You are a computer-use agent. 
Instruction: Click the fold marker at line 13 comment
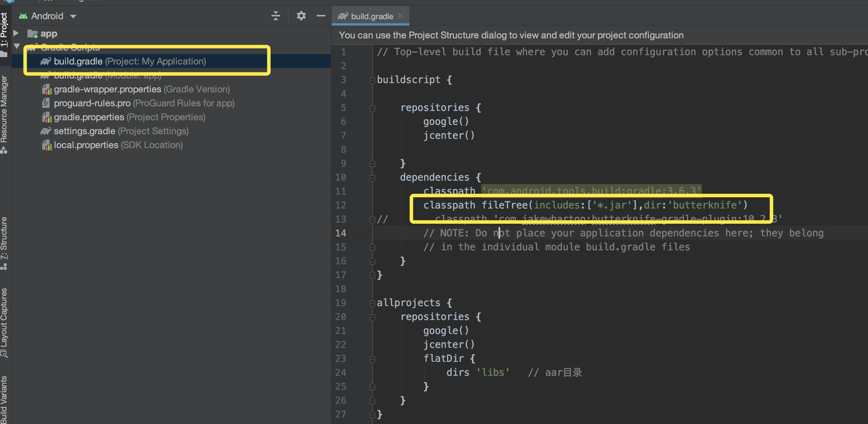[x=372, y=220]
